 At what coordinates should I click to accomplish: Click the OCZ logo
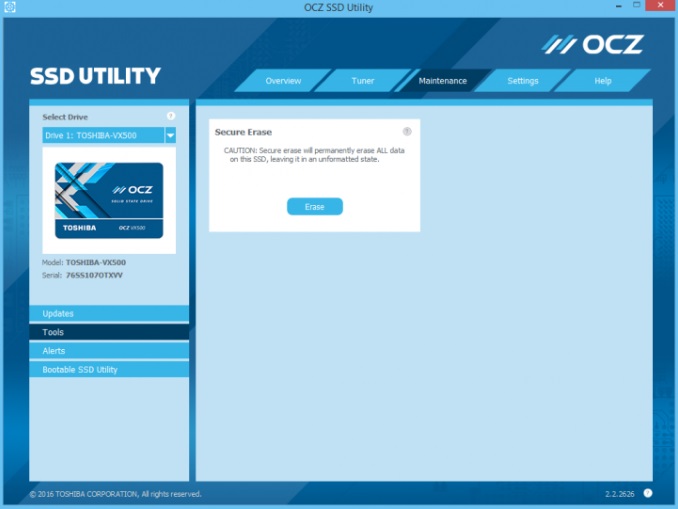click(593, 44)
